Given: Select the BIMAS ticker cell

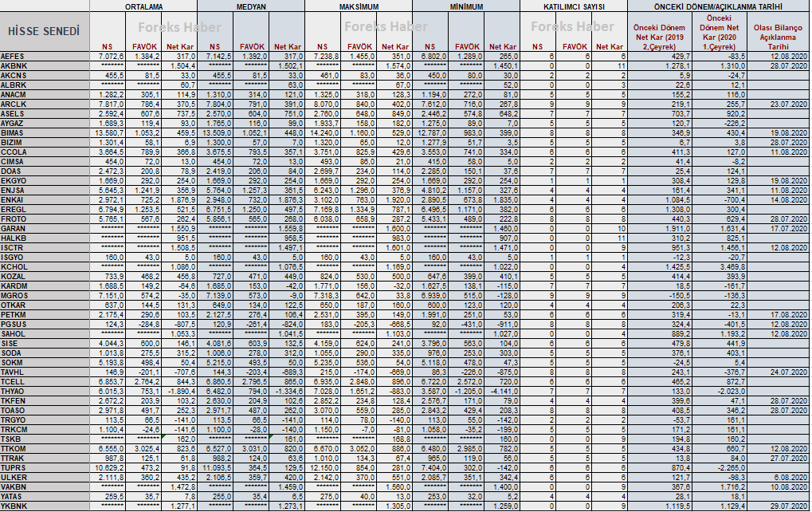Looking at the screenshot, I should tap(45, 133).
